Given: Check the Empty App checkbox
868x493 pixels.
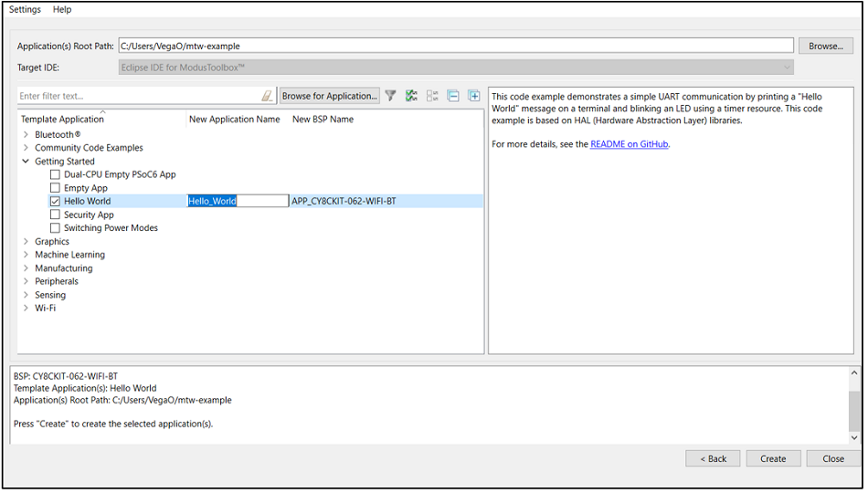Looking at the screenshot, I should 55,188.
